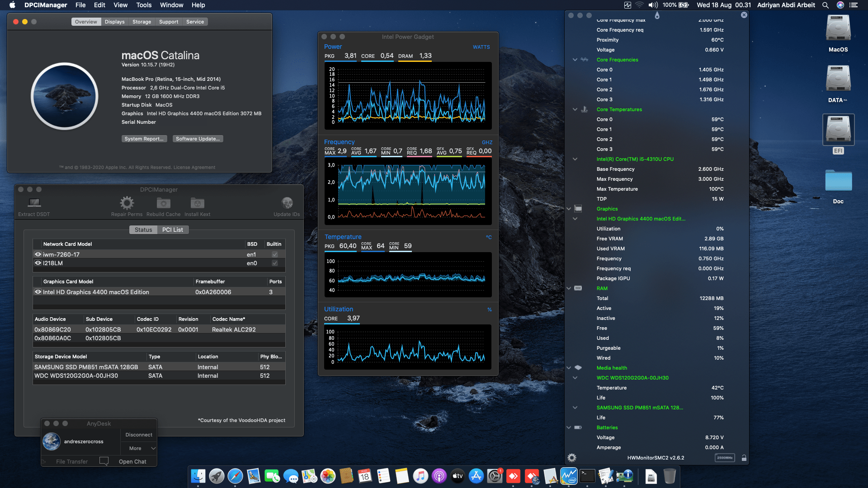Viewport: 868px width, 488px height.
Task: Click Update IDs globe icon
Action: pyautogui.click(x=287, y=203)
